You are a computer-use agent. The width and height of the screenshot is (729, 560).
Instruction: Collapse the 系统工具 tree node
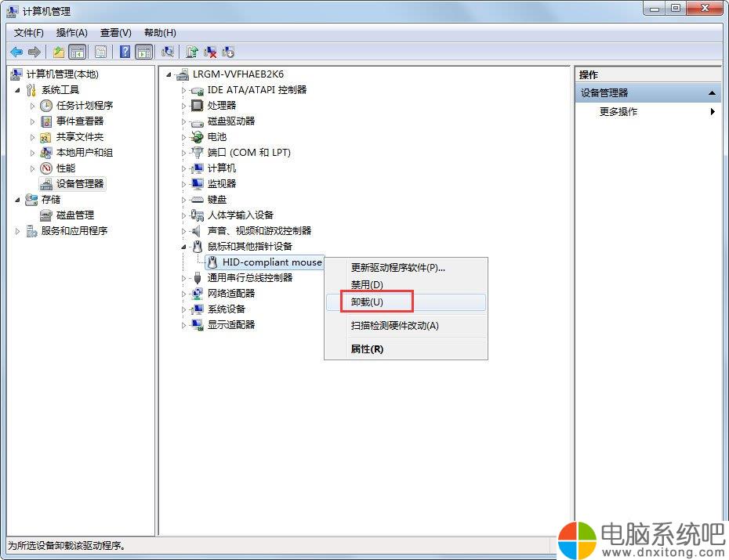click(x=18, y=90)
